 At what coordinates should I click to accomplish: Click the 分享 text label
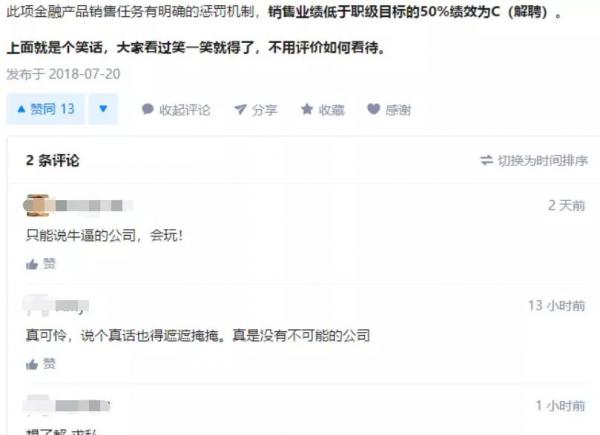point(264,110)
